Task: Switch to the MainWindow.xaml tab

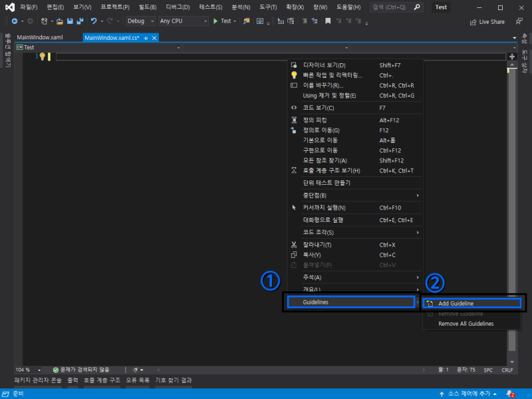Action: (x=40, y=37)
